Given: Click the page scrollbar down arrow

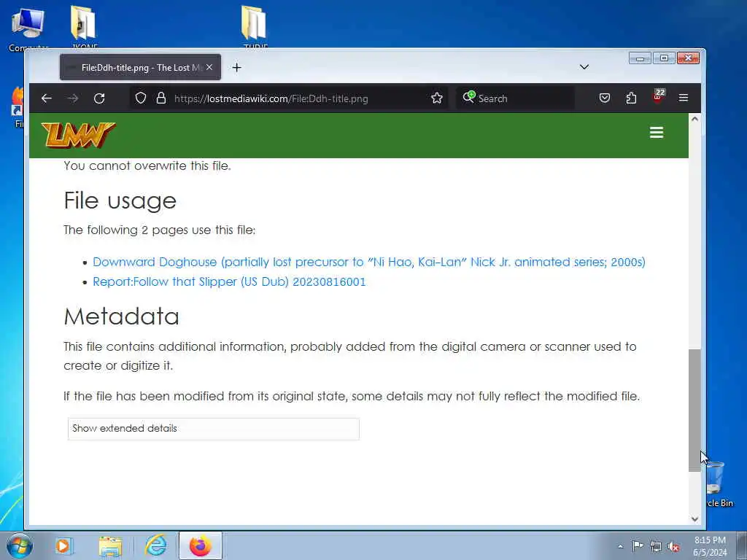Looking at the screenshot, I should tap(694, 519).
